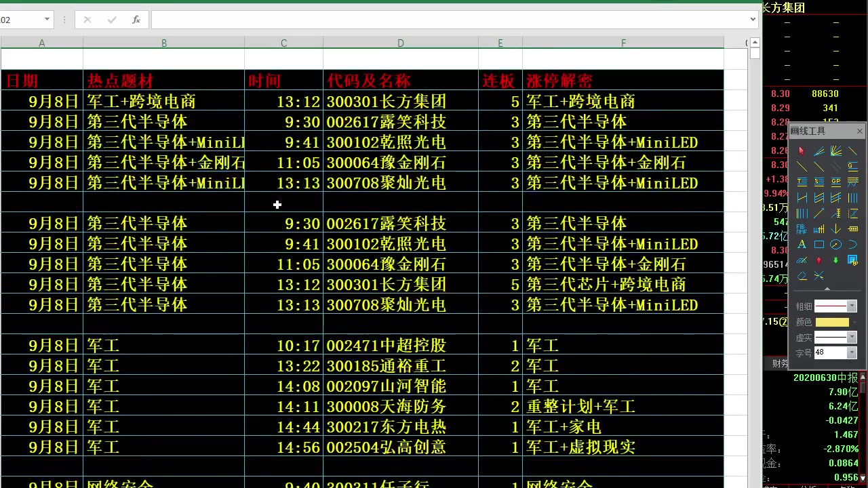This screenshot has height=488, width=868.
Task: Select the G golden section lines tool
Action: click(852, 166)
